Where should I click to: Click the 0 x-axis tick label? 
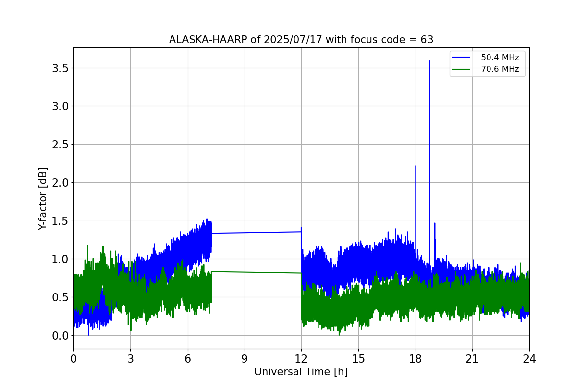pyautogui.click(x=73, y=359)
